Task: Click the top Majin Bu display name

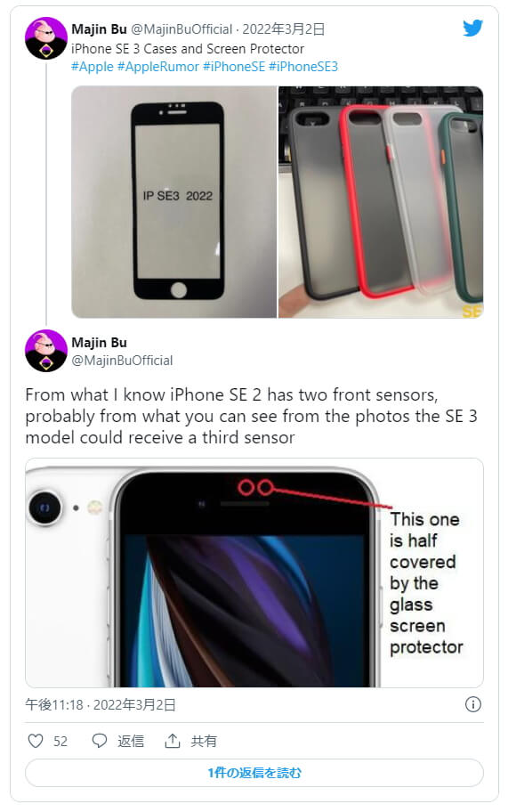Action: click(99, 29)
